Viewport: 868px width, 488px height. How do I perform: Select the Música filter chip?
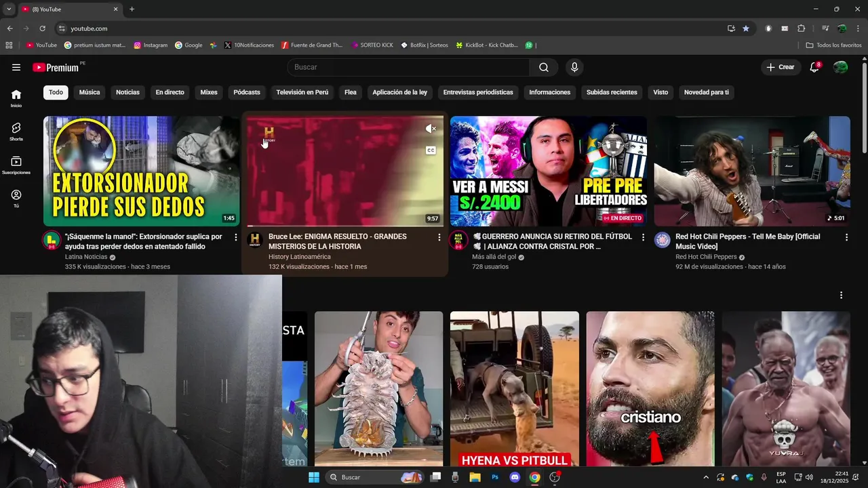[x=90, y=92]
